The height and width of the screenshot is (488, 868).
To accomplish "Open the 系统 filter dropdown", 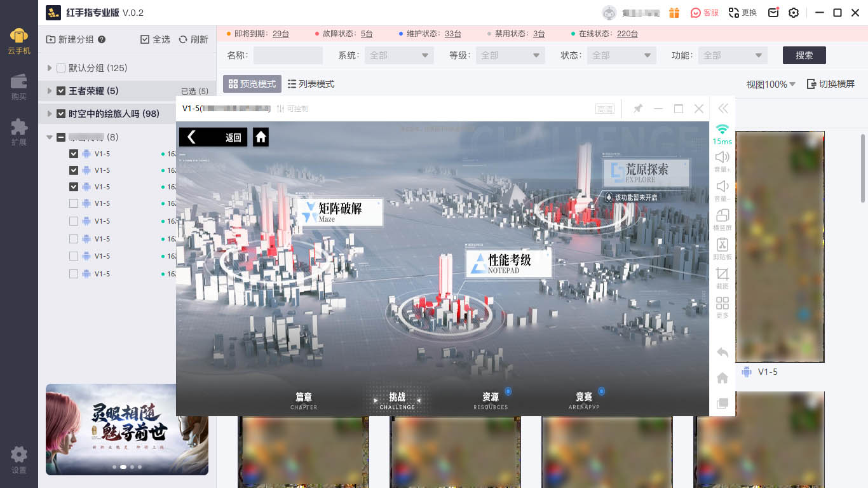I will (399, 55).
